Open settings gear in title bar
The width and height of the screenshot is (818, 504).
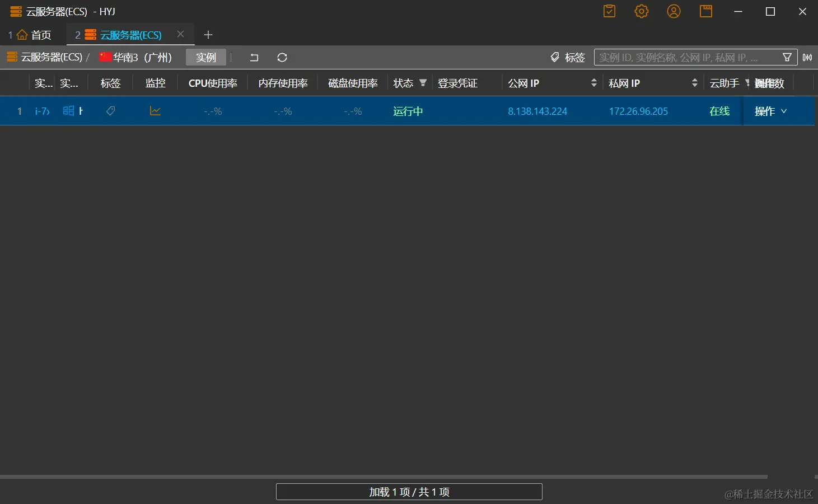642,11
